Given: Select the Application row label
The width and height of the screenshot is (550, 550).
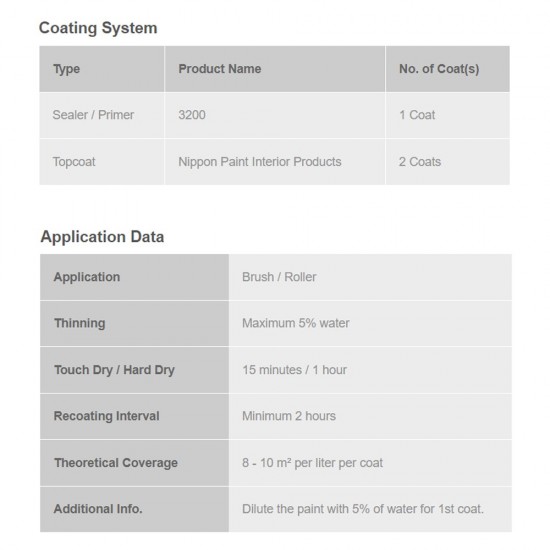Looking at the screenshot, I should coord(134,277).
